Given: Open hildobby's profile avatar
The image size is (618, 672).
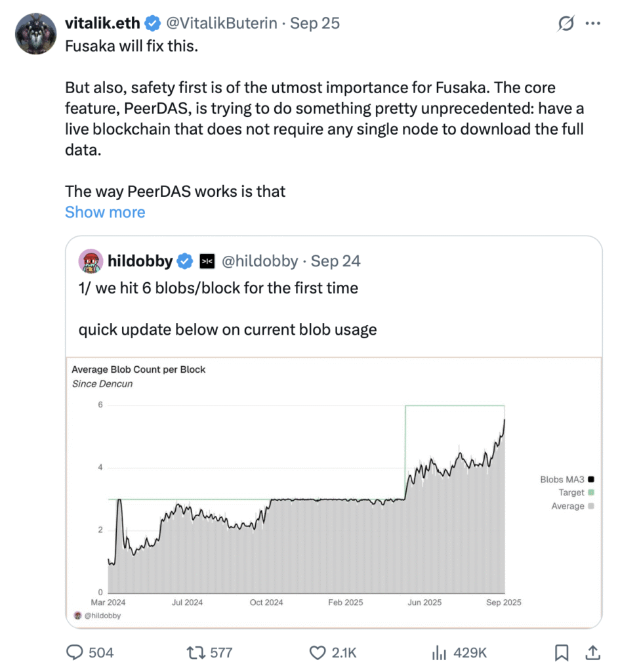Looking at the screenshot, I should coord(90,261).
